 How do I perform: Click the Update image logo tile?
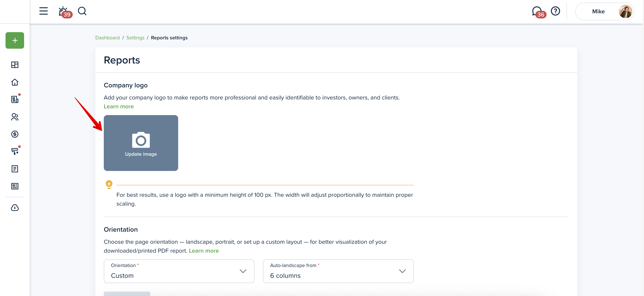tap(141, 143)
